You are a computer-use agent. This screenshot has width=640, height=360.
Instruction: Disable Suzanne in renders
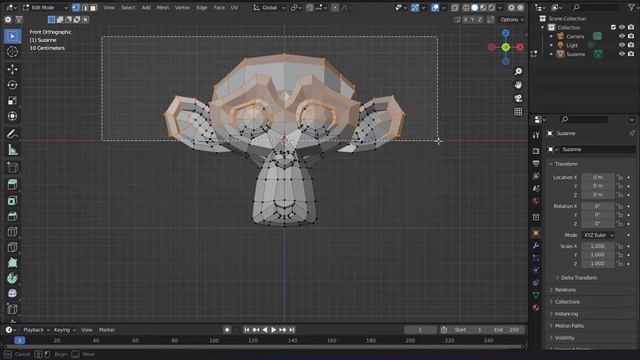click(631, 54)
